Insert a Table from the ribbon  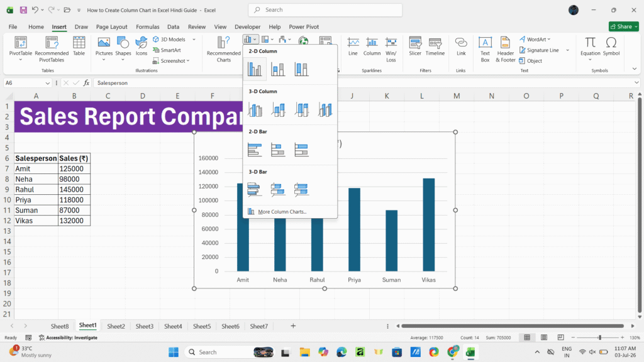point(79,46)
